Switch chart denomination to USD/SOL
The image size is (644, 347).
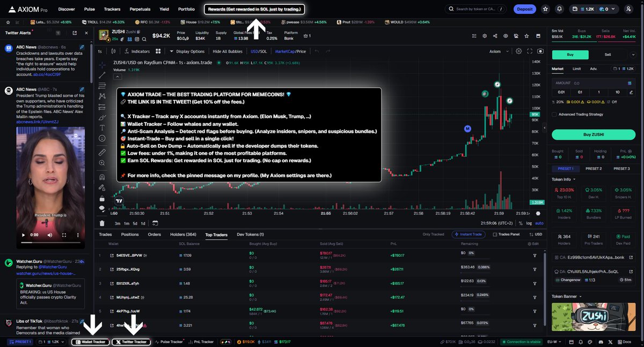(x=259, y=51)
